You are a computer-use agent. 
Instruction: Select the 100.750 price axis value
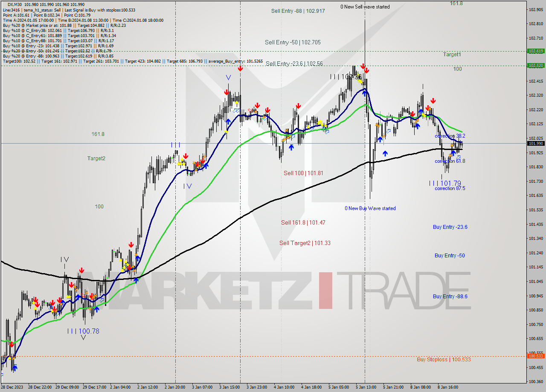536,324
